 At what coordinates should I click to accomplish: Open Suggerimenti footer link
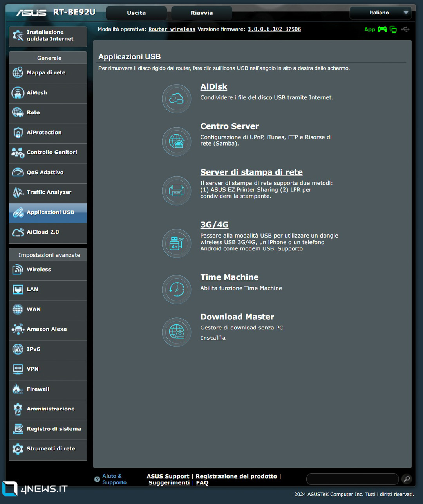(169, 483)
